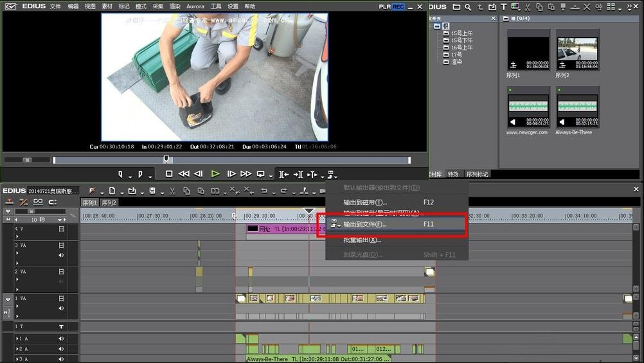Click the save floppy disk icon
Image resolution: width=644 pixels, height=363 pixels.
(152, 191)
